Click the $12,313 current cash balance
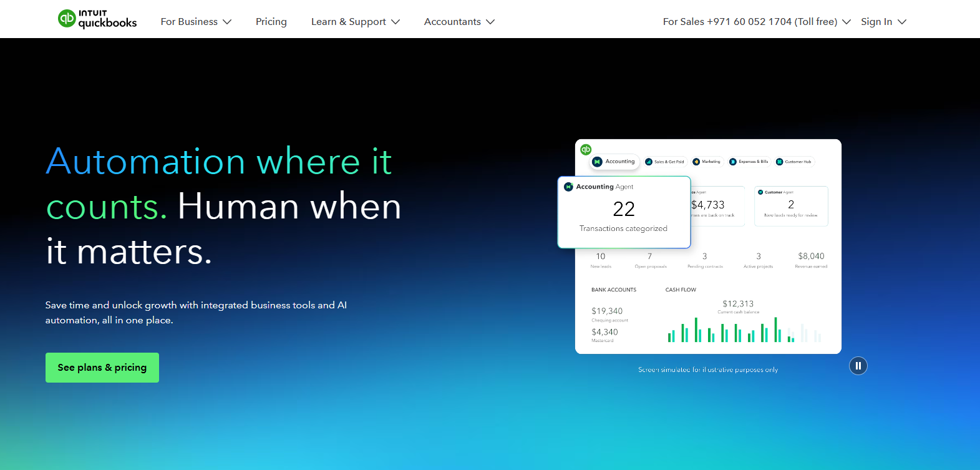 (x=738, y=306)
